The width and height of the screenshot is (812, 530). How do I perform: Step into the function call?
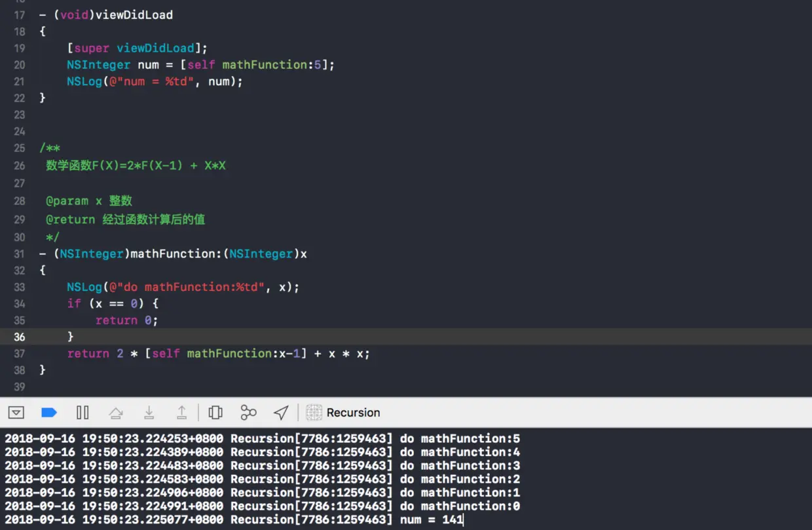pyautogui.click(x=149, y=413)
